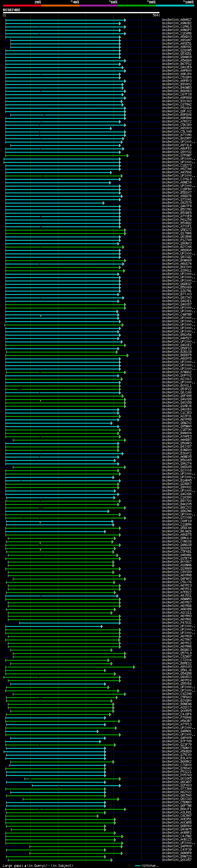The image size is (197, 868).
Task: Click the red 20% identity legend segment
Action: coord(22,6)
